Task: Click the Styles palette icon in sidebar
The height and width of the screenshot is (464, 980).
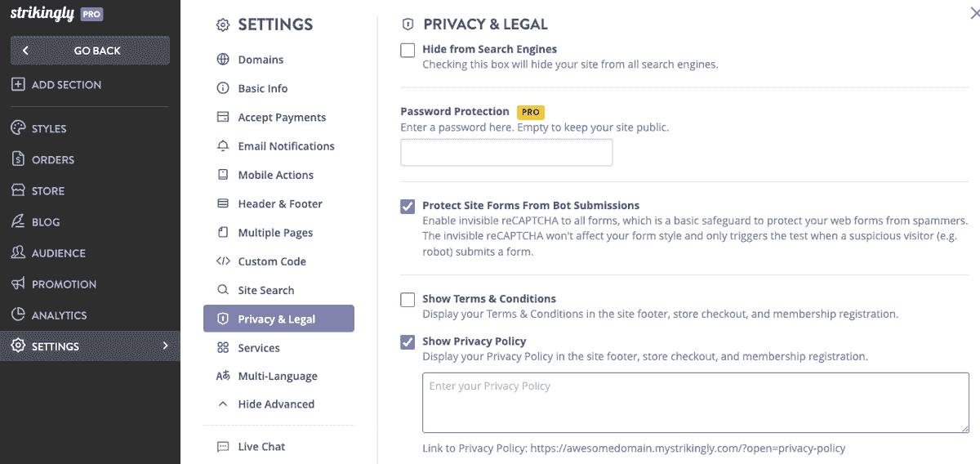Action: coord(18,128)
